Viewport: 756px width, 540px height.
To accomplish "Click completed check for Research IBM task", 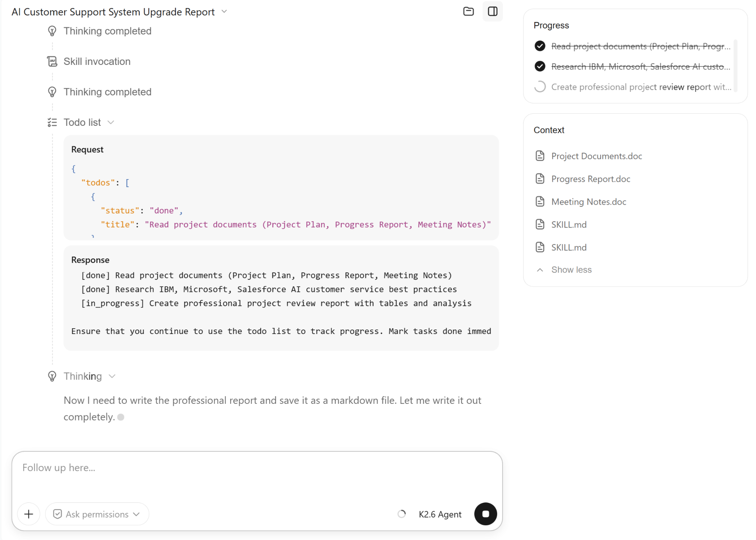I will [540, 66].
